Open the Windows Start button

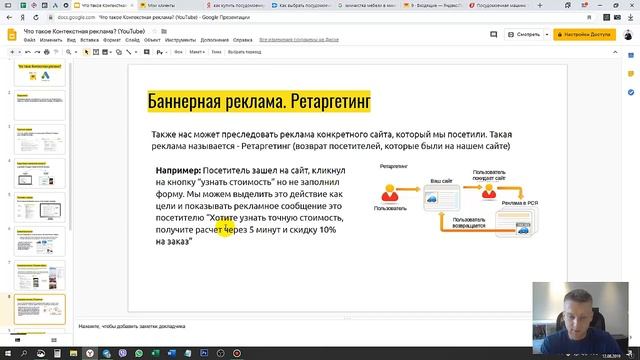(x=8, y=353)
